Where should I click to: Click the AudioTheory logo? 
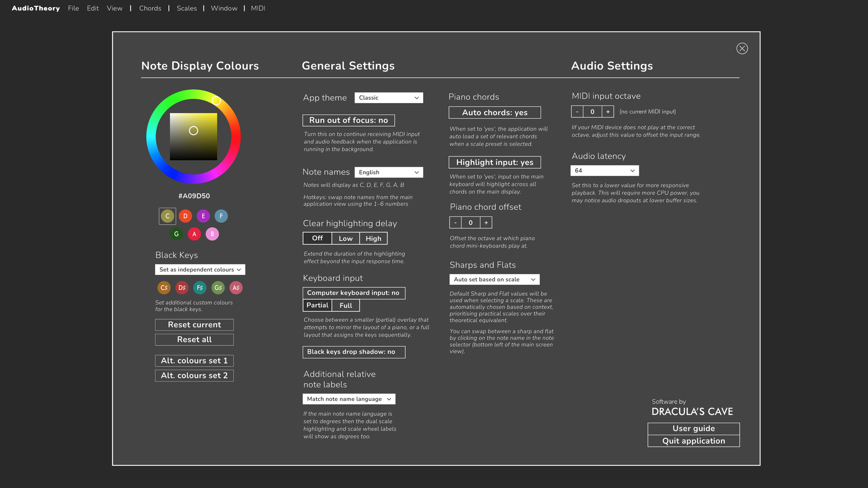[x=36, y=8]
